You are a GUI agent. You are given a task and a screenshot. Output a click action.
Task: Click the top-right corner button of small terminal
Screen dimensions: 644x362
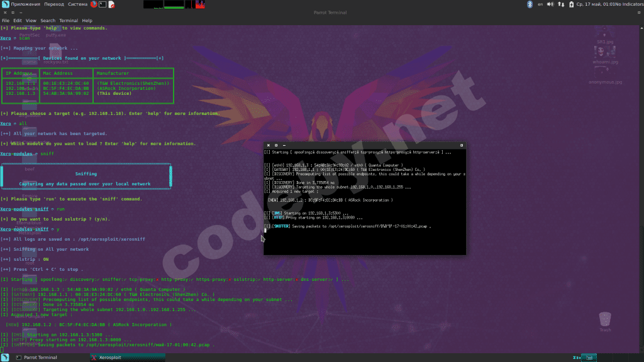[x=462, y=145]
